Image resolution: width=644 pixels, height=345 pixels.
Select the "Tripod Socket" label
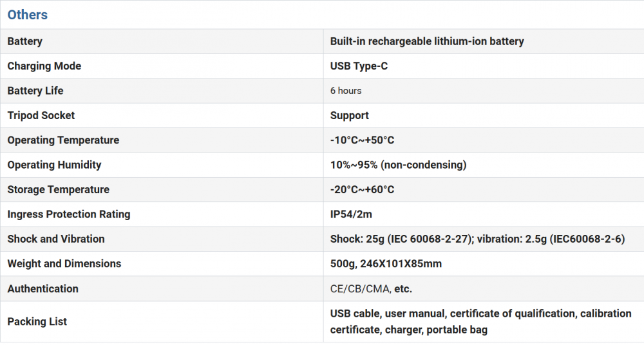point(41,116)
